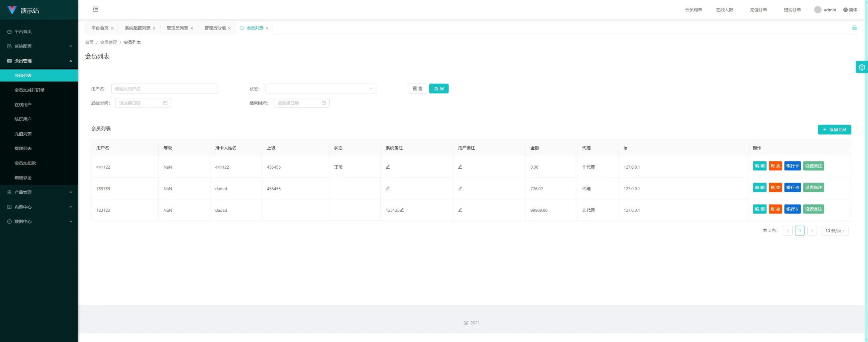Close the 系统配置列表 tab
The height and width of the screenshot is (342, 868).
point(154,28)
